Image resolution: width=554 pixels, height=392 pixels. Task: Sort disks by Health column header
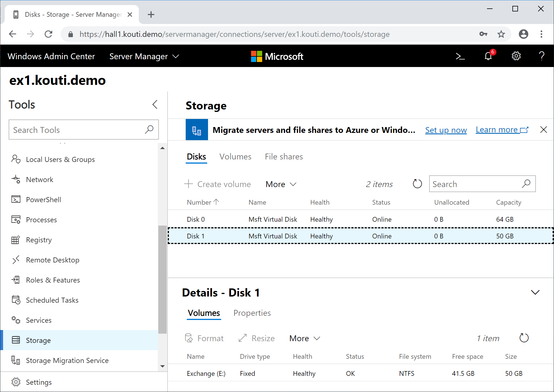click(320, 202)
